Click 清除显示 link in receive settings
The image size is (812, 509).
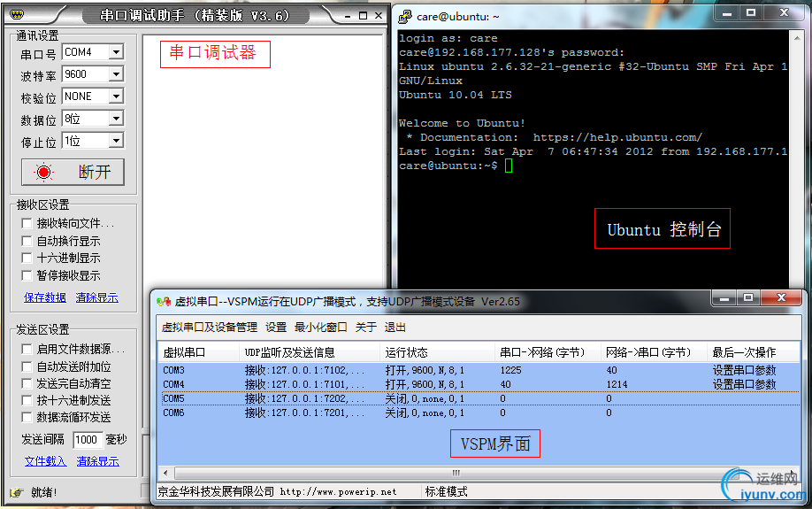(96, 297)
